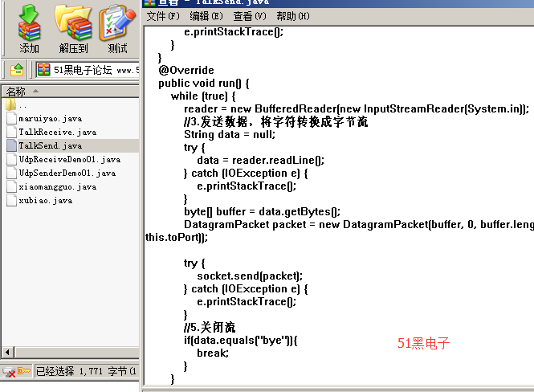Click the 'maruiyao.java' file name
The height and width of the screenshot is (392, 534).
pos(51,119)
